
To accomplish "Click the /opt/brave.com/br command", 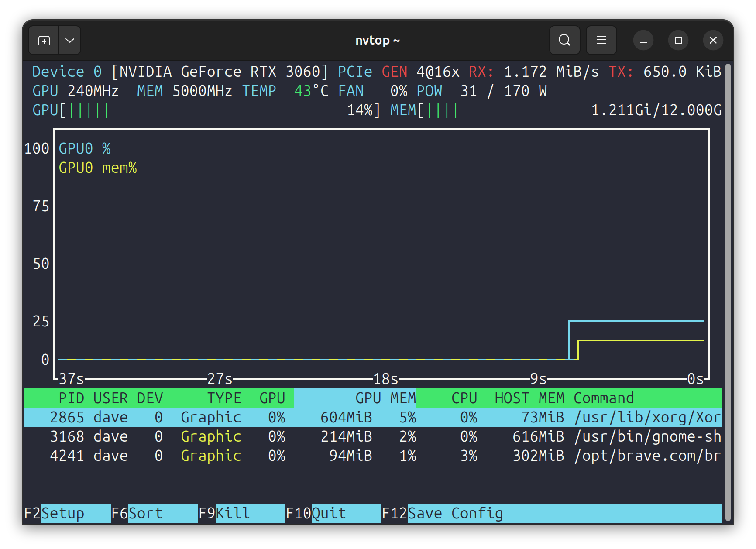I will point(648,456).
